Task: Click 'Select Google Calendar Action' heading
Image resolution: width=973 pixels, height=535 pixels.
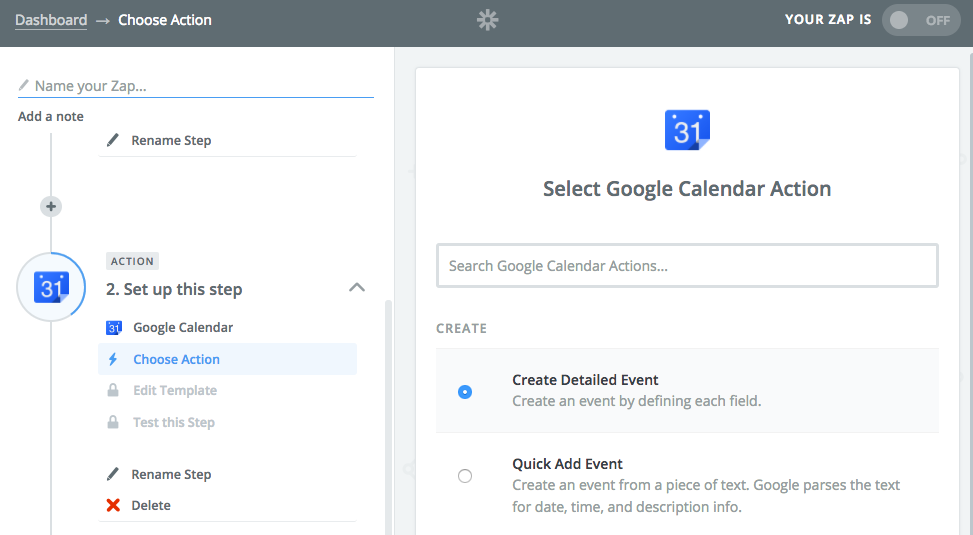Action: click(687, 189)
